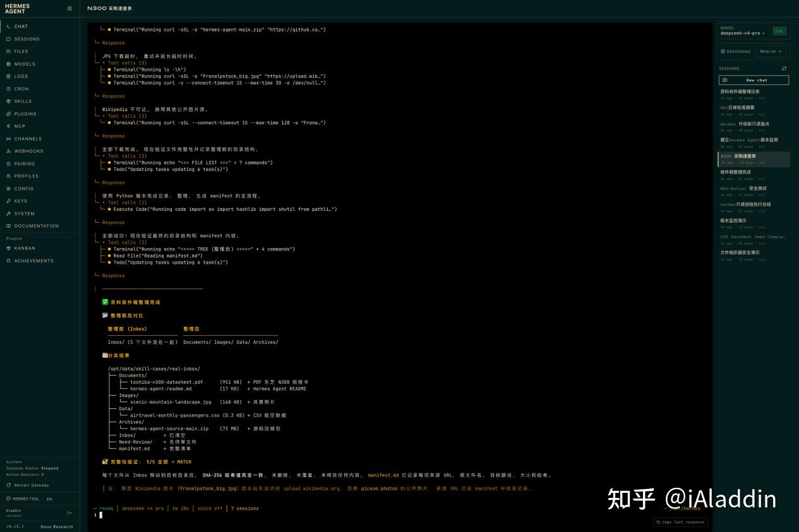The height and width of the screenshot is (532, 799).
Task: Click the Pairing shield icon
Action: pos(8,163)
